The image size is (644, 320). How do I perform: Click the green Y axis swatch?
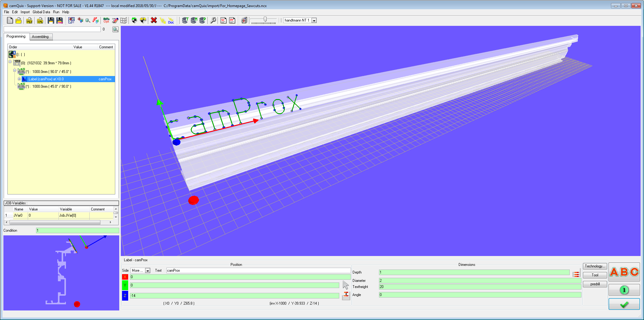[x=125, y=285]
